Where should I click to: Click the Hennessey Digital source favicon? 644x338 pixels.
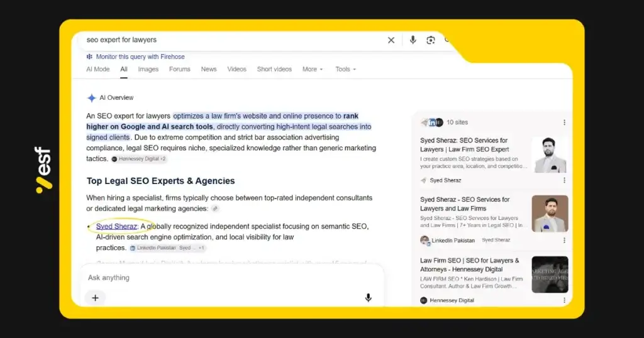423,300
